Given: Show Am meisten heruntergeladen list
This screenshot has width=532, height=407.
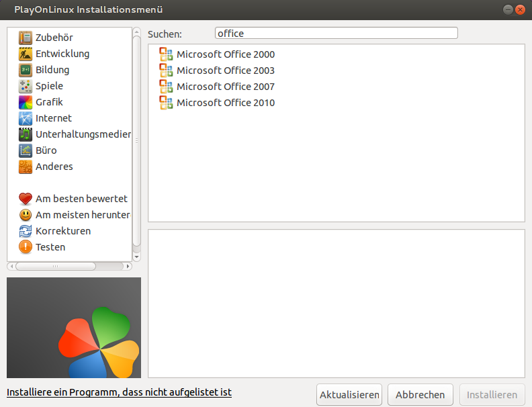Looking at the screenshot, I should (83, 215).
